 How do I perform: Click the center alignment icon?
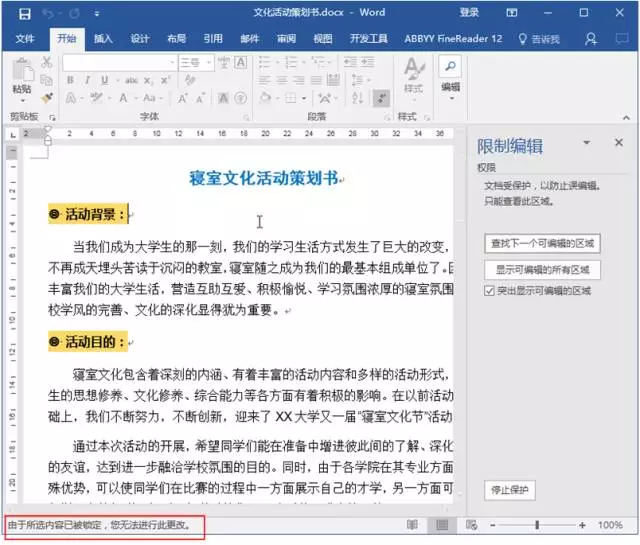[x=282, y=80]
